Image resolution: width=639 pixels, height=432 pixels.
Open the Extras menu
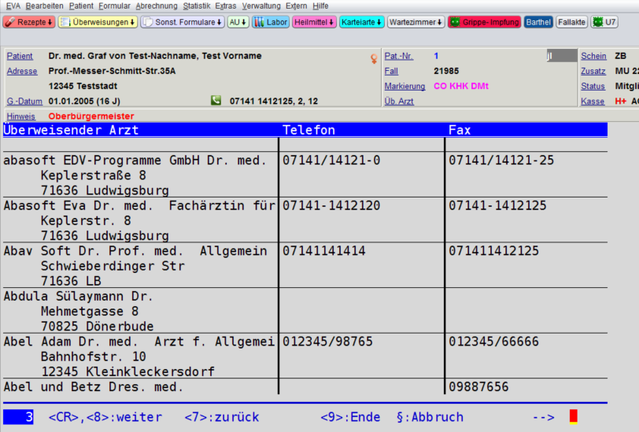[x=225, y=6]
